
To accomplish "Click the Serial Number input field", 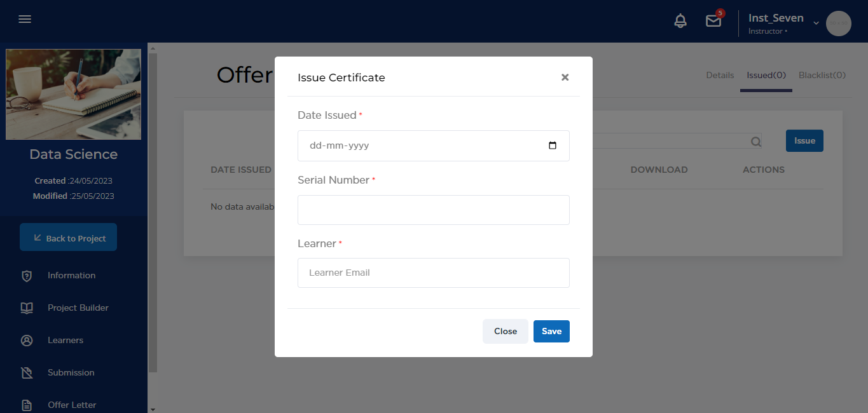I will pyautogui.click(x=433, y=210).
